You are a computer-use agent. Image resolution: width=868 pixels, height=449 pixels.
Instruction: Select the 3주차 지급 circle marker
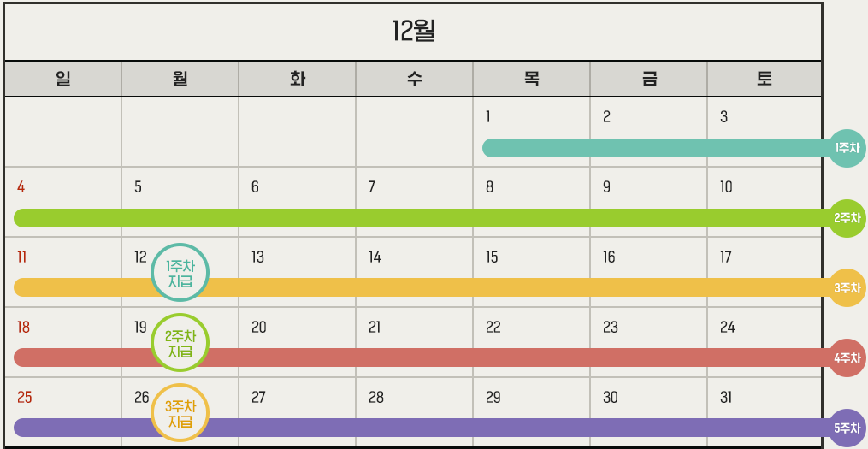(180, 413)
